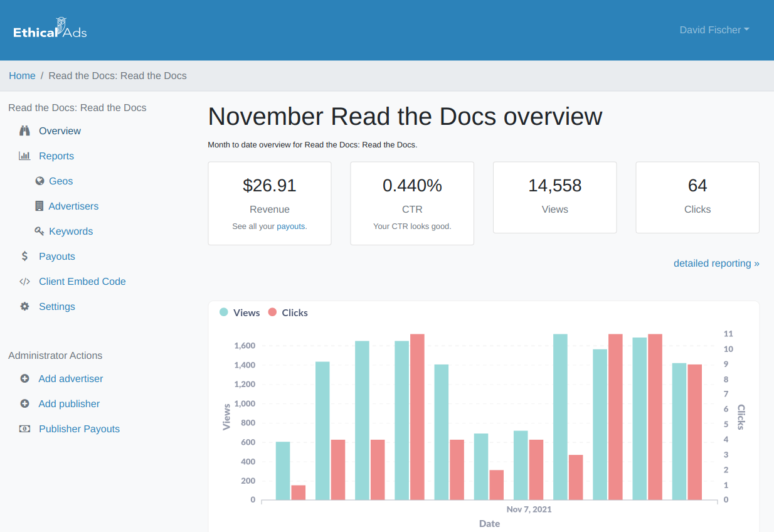Click the binoculars icon beside Overview
Screen dimensions: 774x532
click(24, 131)
